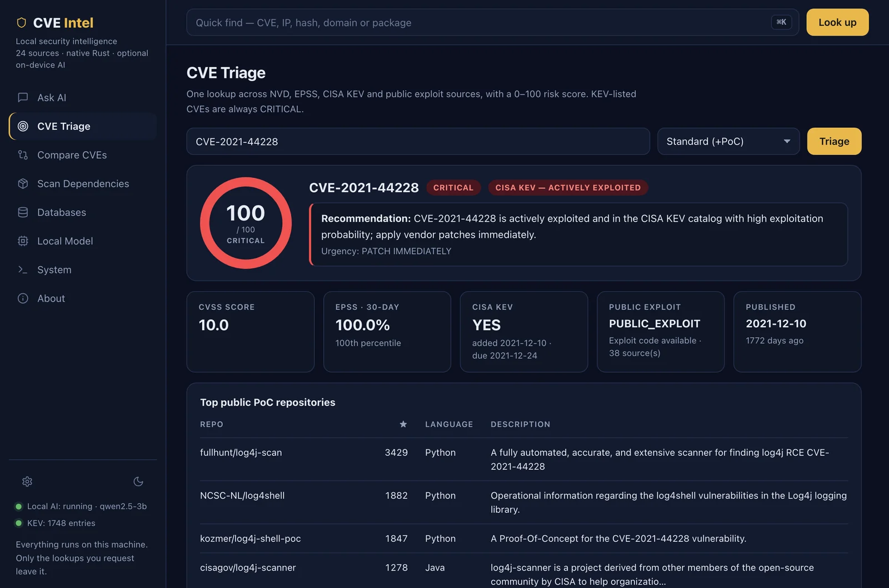Click the CVE-2021-44228 ID input field
This screenshot has height=588, width=889.
[x=418, y=141]
